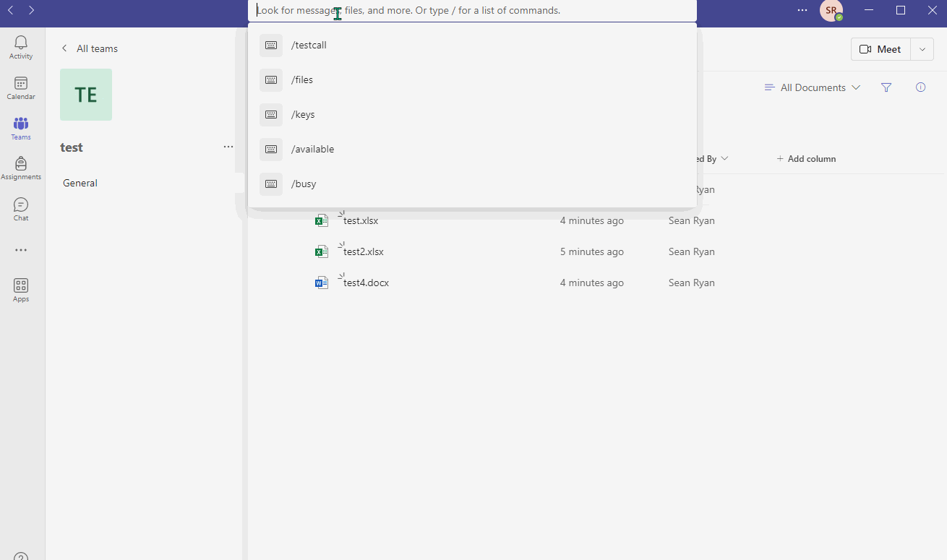Click Sean Ryan in test4.docx row
This screenshot has height=560, width=947.
pos(692,283)
